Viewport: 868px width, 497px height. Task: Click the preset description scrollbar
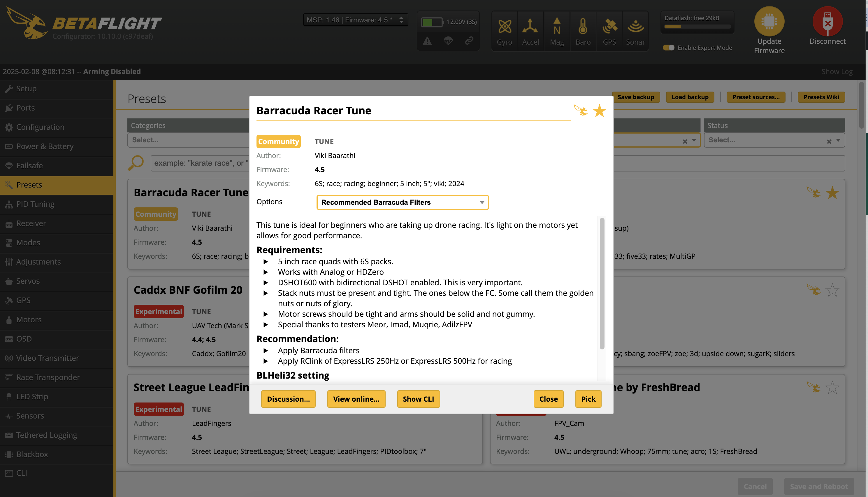tap(602, 283)
